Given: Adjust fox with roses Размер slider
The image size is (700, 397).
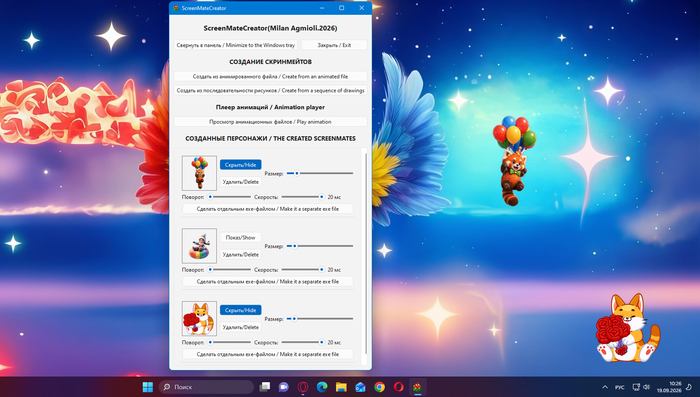Looking at the screenshot, I should pyautogui.click(x=320, y=318).
